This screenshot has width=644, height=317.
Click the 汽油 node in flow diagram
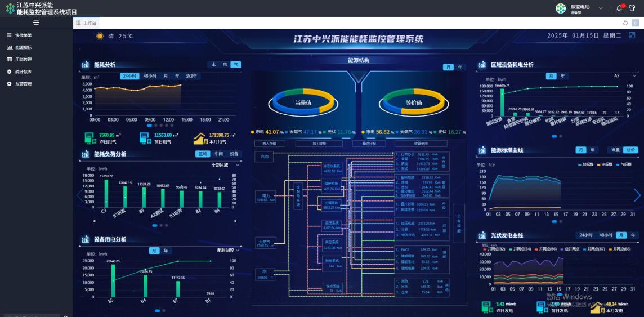click(x=263, y=157)
